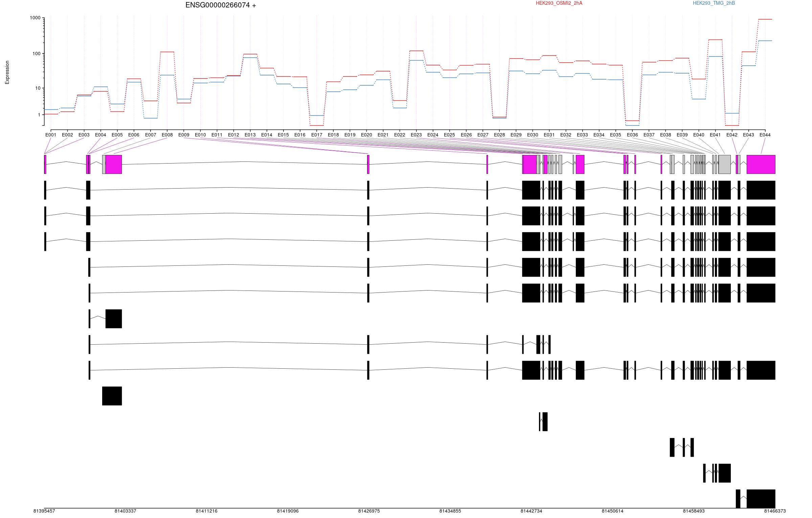
Task: Click exon label E027
Action: coord(483,135)
